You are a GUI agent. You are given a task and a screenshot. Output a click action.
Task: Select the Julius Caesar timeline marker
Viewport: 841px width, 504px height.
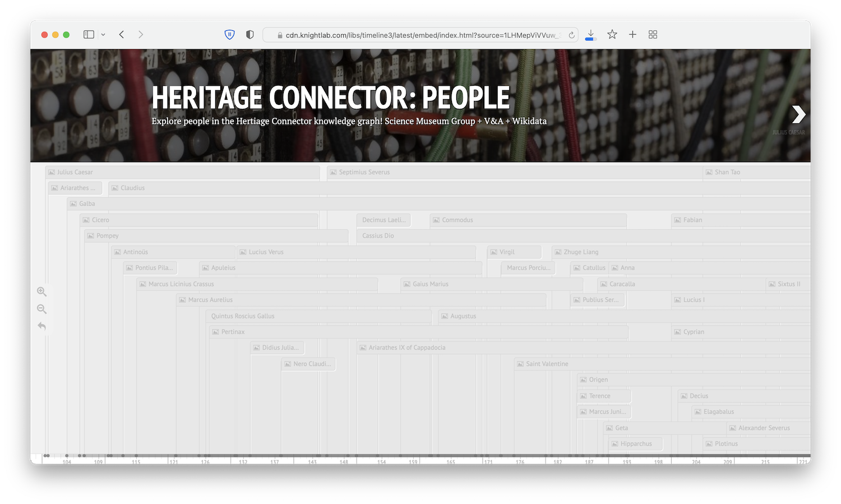point(182,172)
